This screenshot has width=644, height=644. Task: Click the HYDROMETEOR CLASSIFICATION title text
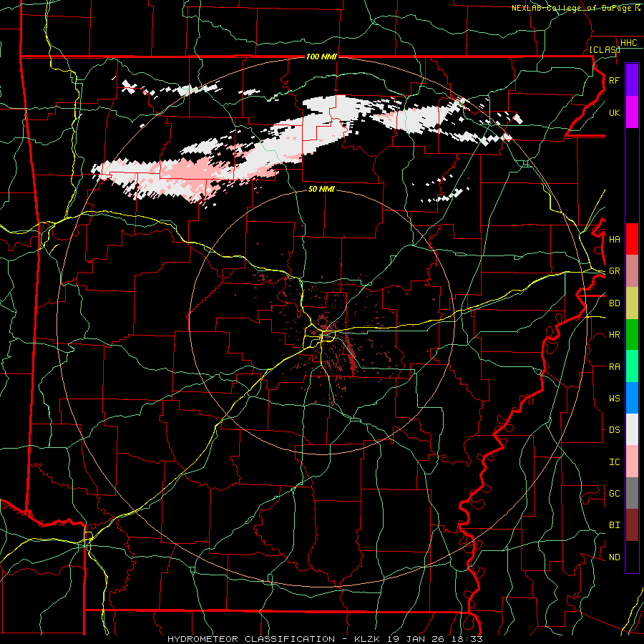coord(251,639)
